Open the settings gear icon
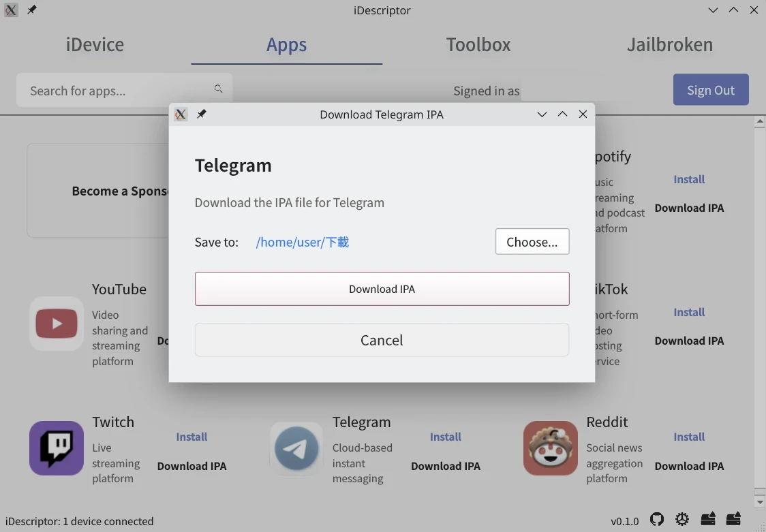 tap(682, 519)
